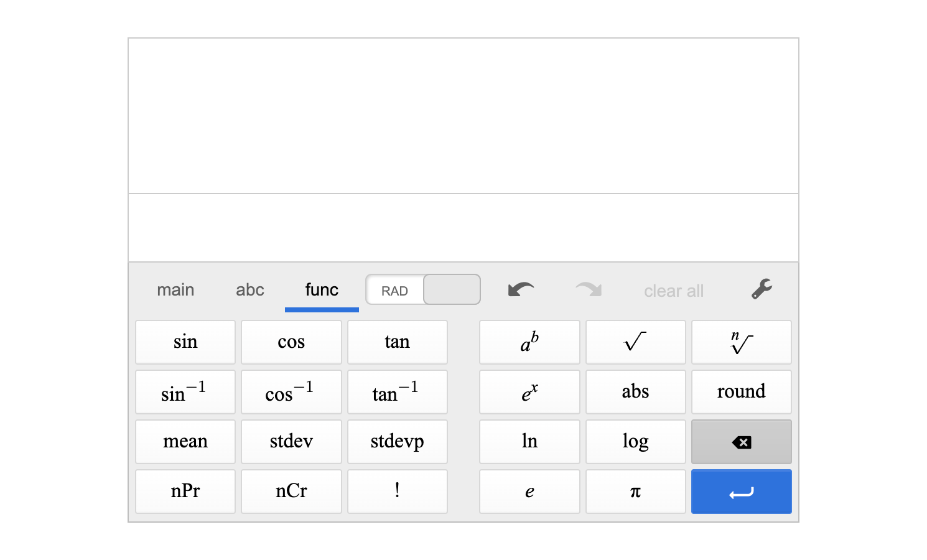This screenshot has height=560, width=927.
Task: Open the wrench settings icon
Action: [x=762, y=289]
